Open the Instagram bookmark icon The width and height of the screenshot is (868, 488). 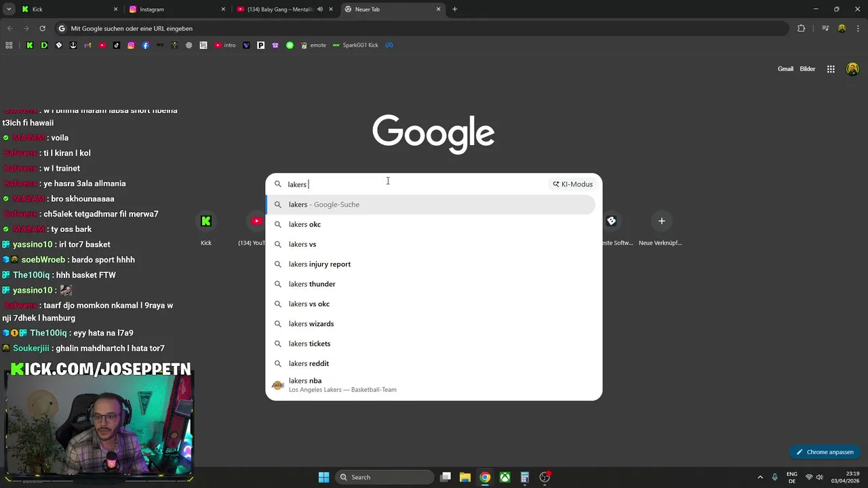131,45
